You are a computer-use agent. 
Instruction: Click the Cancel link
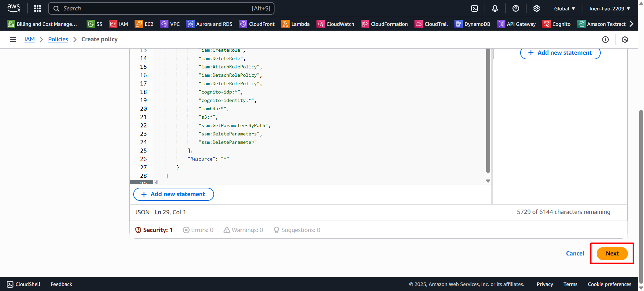pos(575,253)
